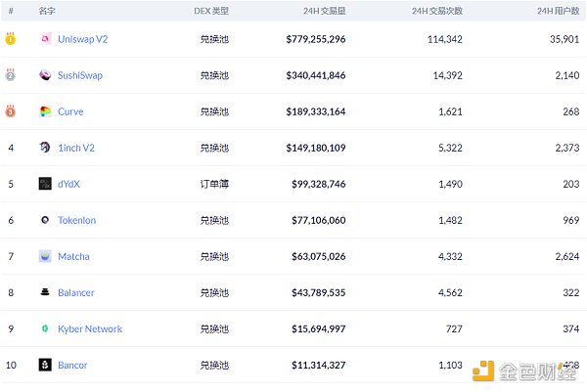Click the Curve rainbow logo icon
587x392 pixels.
[45, 111]
